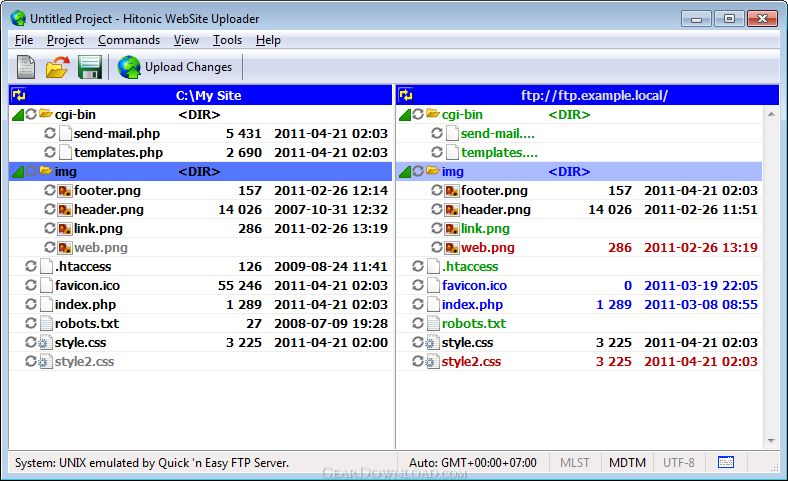Open the File menu

[24, 40]
